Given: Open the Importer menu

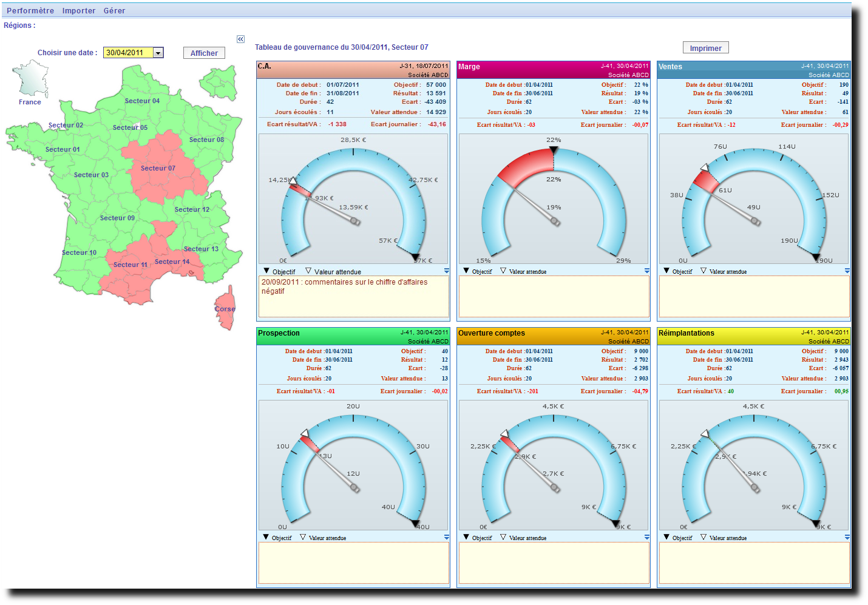Looking at the screenshot, I should click(x=79, y=11).
